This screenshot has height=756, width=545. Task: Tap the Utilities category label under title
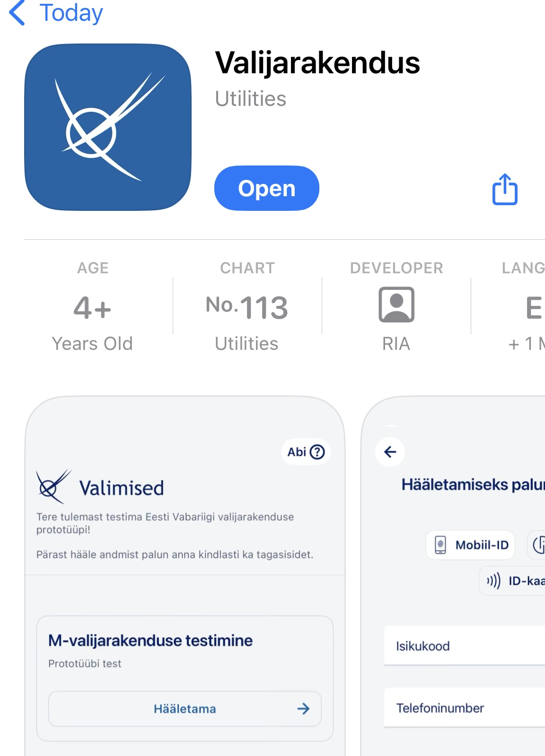pos(251,99)
